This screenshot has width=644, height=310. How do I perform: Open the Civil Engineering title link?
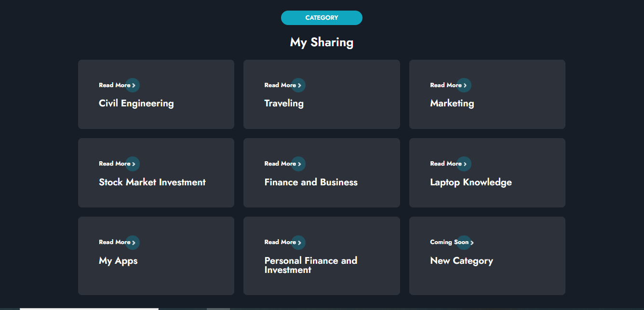tap(136, 103)
